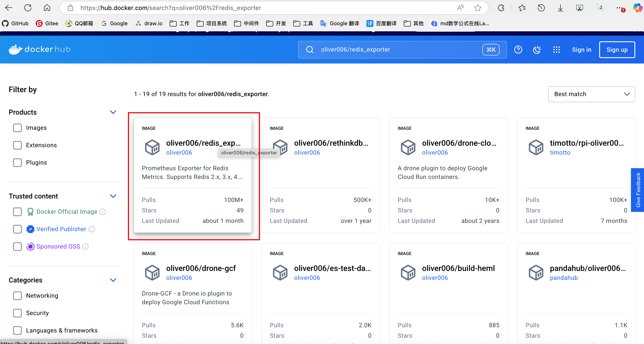
Task: Open the draw.io bookmark
Action: 149,23
